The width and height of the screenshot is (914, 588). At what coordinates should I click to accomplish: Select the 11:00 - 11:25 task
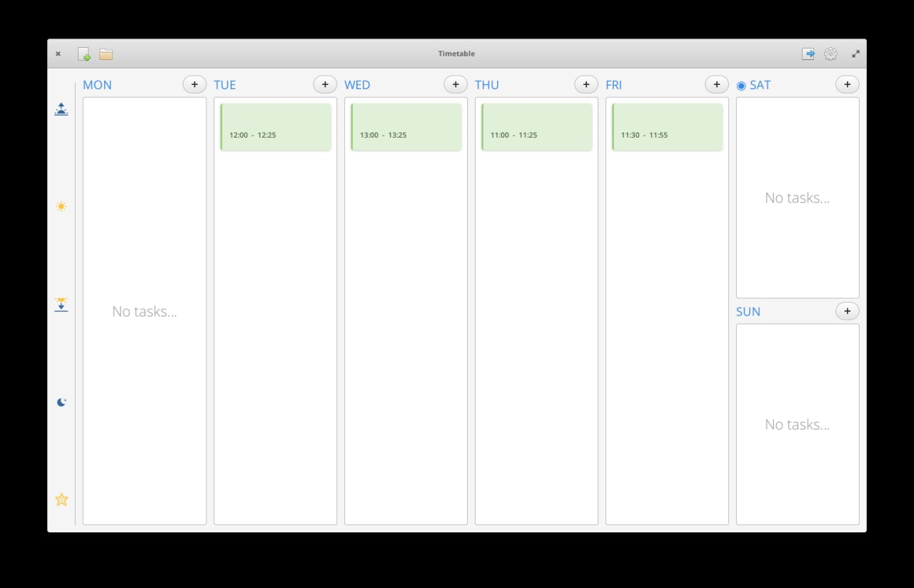537,127
